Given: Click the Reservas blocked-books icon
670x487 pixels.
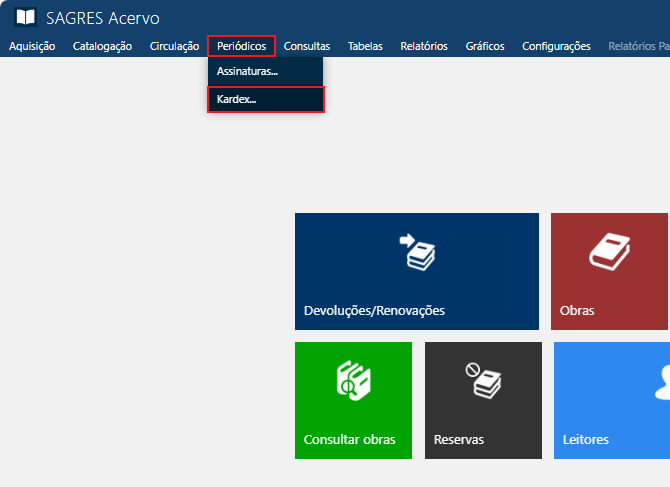Looking at the screenshot, I should (x=483, y=382).
